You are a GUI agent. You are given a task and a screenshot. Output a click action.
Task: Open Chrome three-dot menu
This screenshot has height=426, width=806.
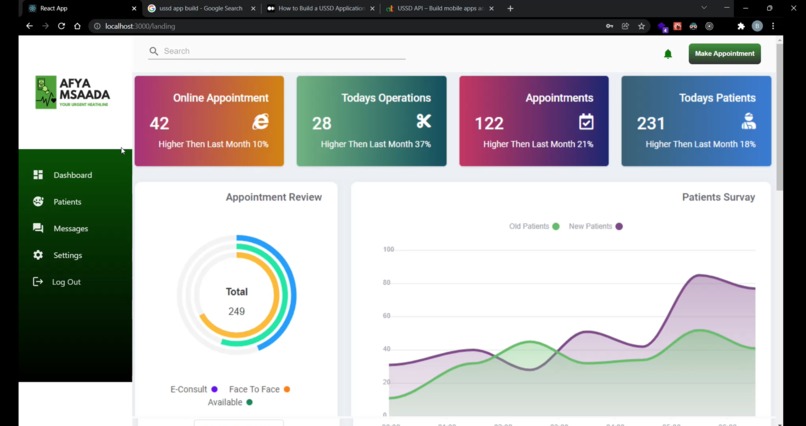pyautogui.click(x=773, y=26)
